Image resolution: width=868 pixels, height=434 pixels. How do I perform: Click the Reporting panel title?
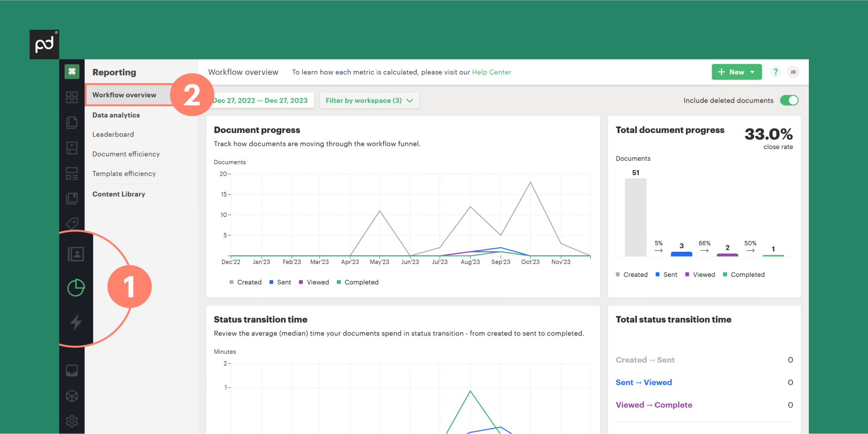pyautogui.click(x=114, y=72)
